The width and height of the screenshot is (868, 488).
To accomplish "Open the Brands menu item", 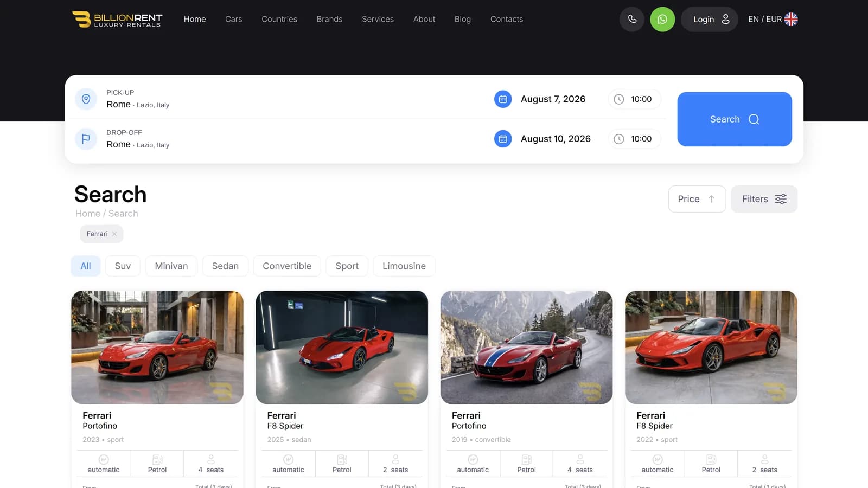I will (329, 19).
